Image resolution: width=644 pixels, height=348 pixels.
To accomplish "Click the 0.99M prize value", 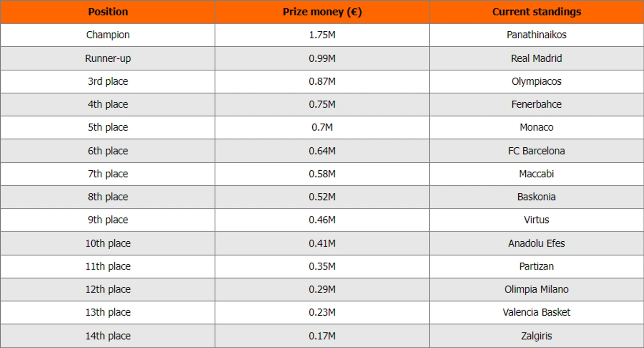I will click(x=322, y=58).
